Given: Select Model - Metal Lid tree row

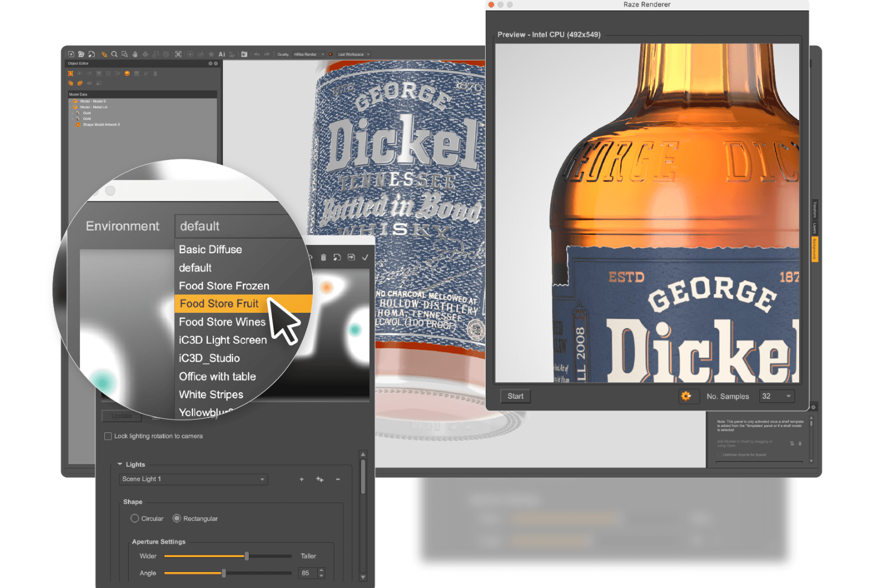Looking at the screenshot, I should (94, 107).
